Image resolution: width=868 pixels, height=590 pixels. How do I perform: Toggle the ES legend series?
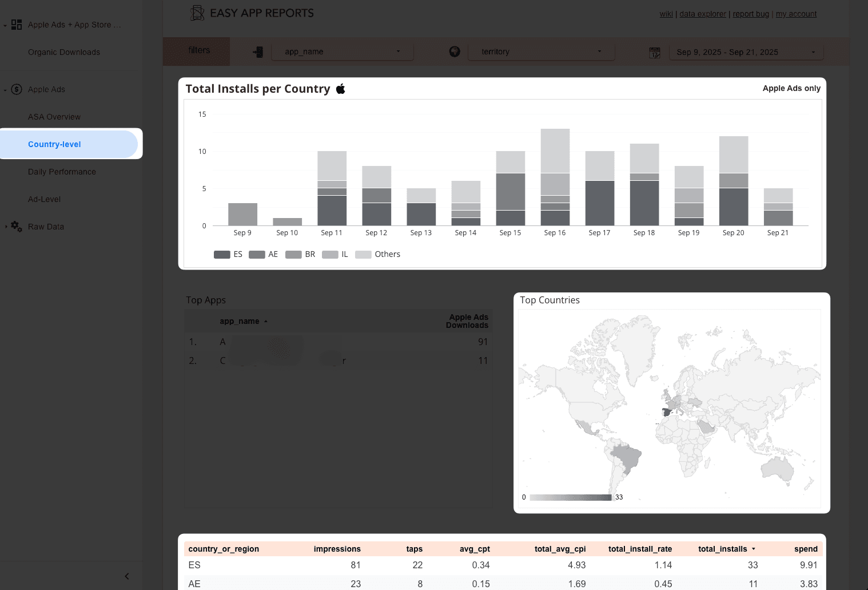[x=228, y=254]
